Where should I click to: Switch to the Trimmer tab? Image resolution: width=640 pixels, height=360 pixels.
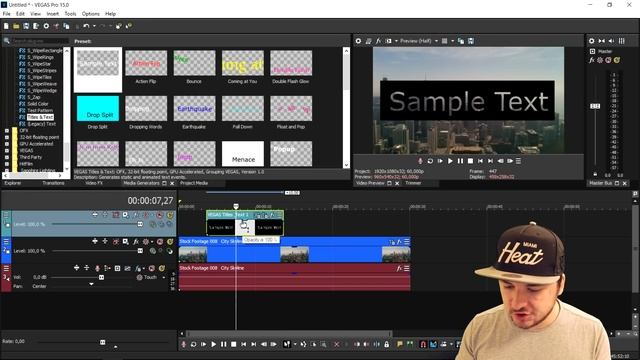413,183
